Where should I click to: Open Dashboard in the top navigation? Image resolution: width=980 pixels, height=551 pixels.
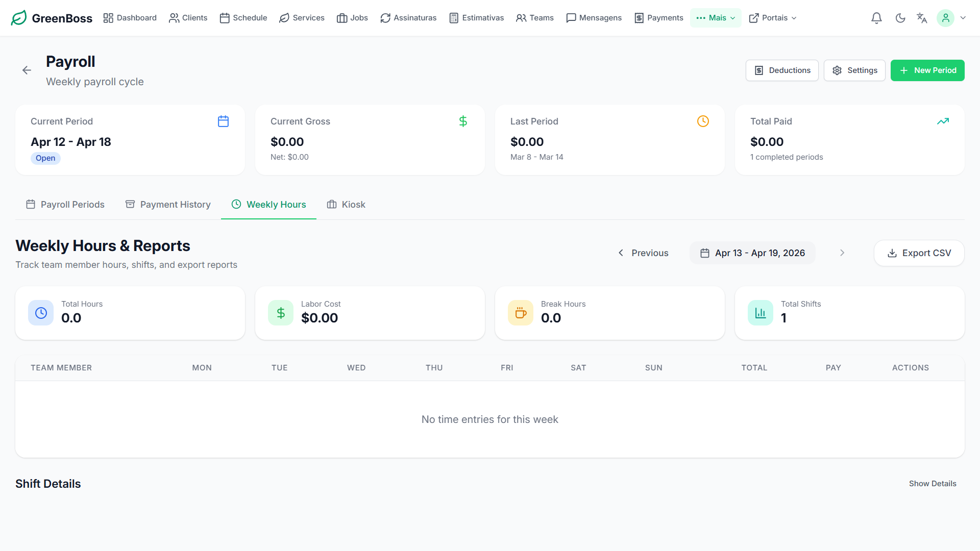tap(130, 18)
